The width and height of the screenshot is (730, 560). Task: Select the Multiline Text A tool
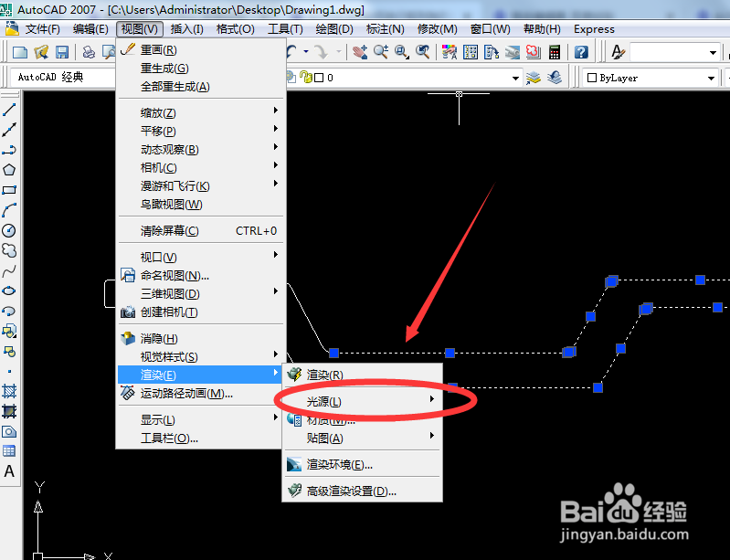9,471
